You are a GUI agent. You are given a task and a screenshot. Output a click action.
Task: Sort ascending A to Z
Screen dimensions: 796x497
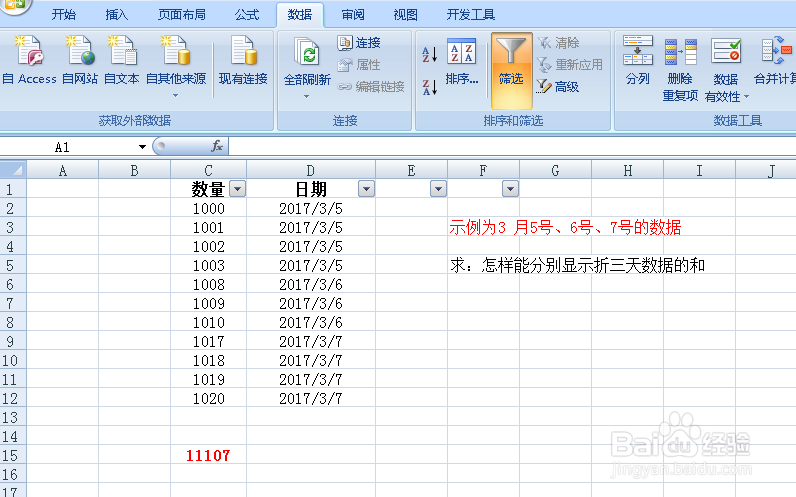[429, 54]
